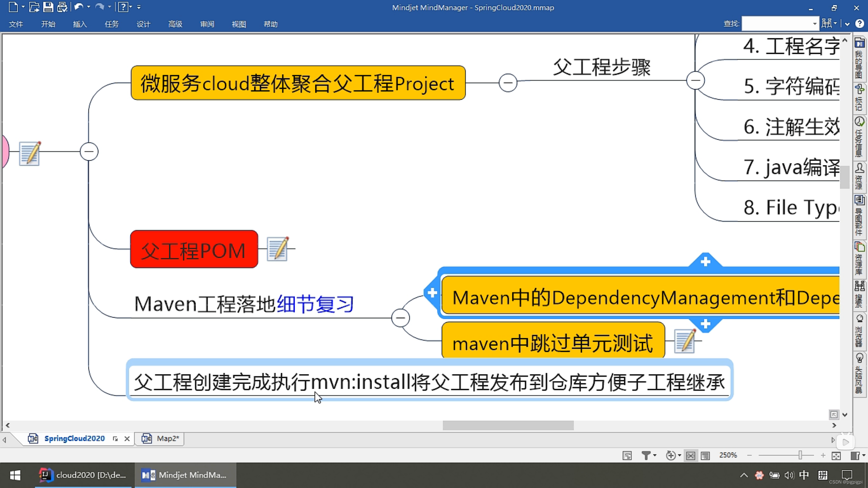Click the search options binoculars icon
This screenshot has width=868, height=488.
click(827, 24)
